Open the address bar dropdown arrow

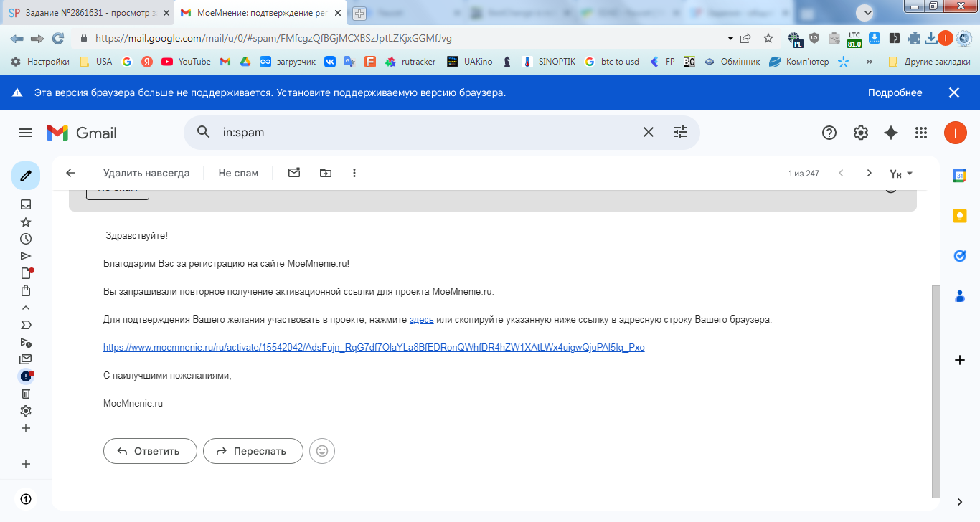tap(730, 38)
